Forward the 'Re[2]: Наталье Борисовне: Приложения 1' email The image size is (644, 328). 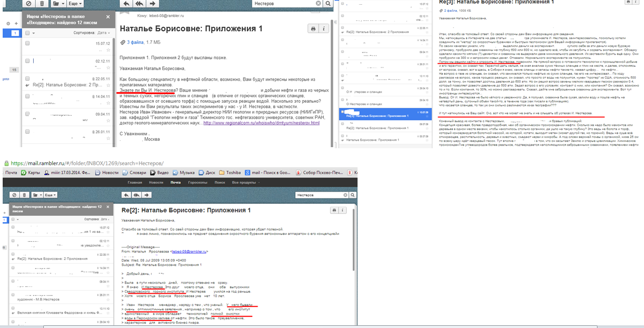[146, 195]
